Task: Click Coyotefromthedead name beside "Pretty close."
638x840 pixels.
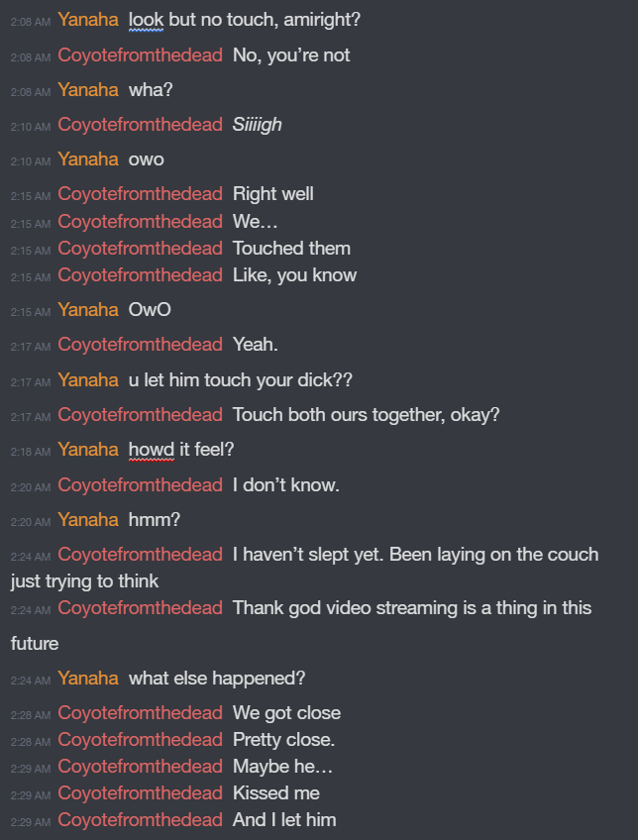Action: (x=140, y=740)
